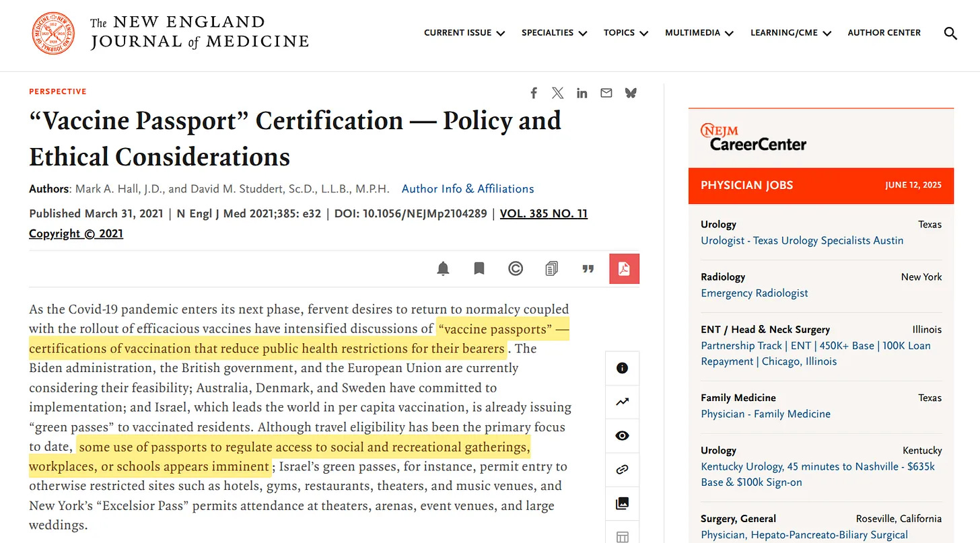
Task: Open the media images icon
Action: tap(623, 503)
